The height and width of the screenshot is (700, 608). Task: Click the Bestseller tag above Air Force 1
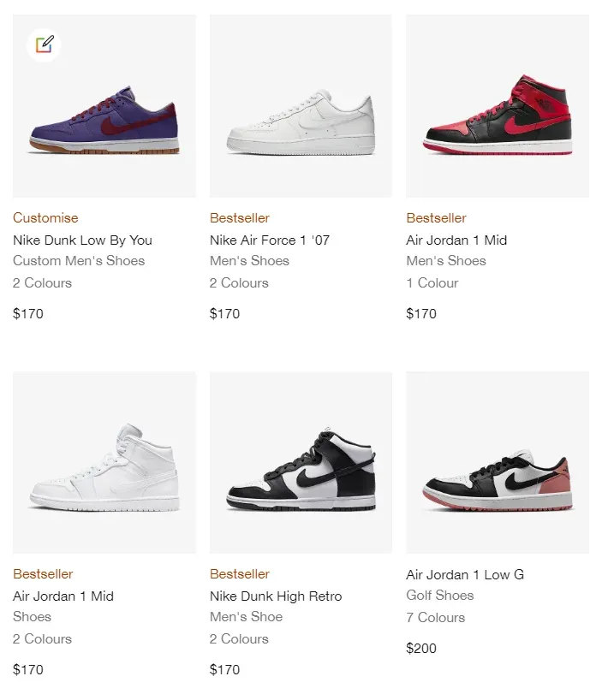(x=239, y=218)
